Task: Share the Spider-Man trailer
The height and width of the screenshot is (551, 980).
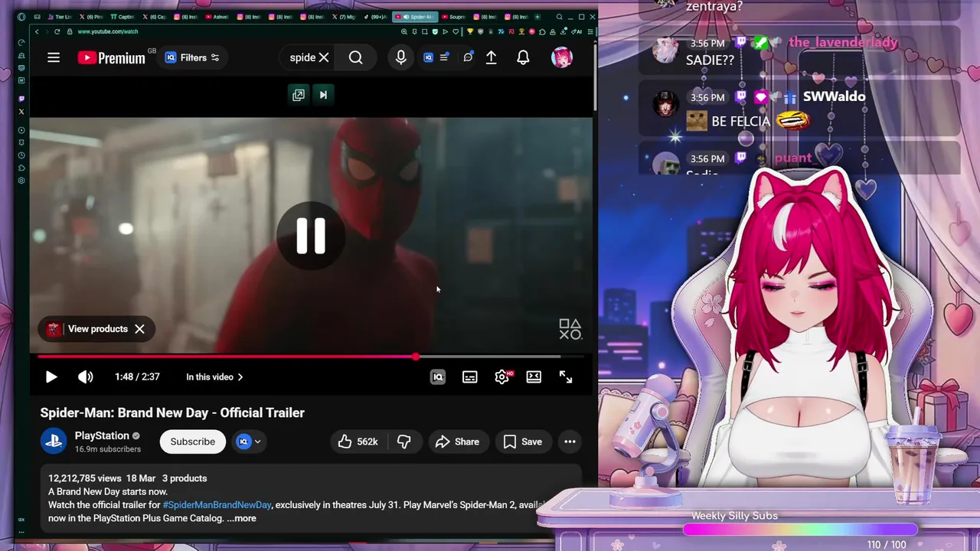Action: pos(457,442)
